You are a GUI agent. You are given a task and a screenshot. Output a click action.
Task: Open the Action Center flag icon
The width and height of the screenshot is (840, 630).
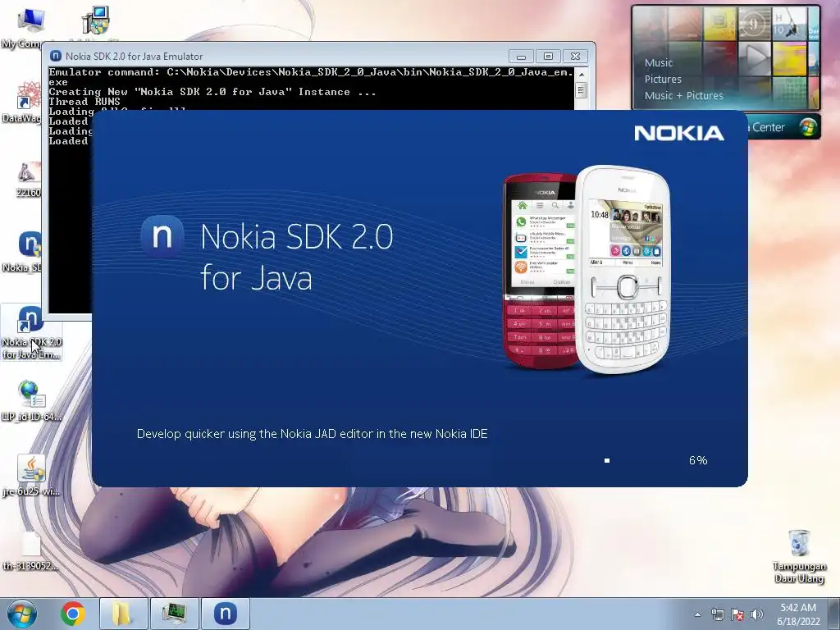click(737, 614)
